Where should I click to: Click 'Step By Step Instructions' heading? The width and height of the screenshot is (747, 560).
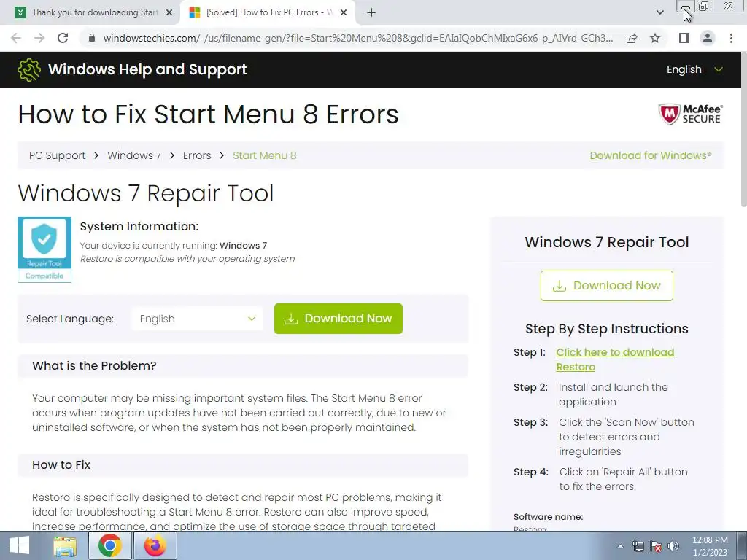[606, 329]
